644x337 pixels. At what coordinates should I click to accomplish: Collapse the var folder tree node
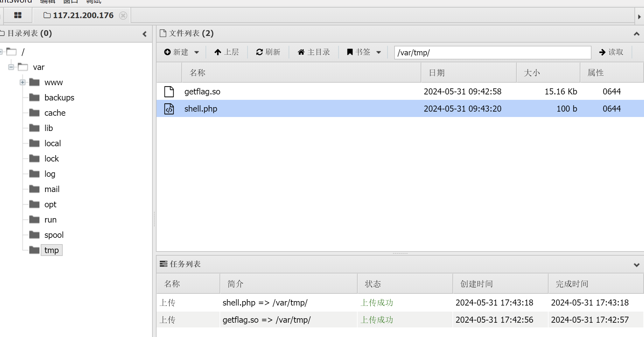pos(11,67)
